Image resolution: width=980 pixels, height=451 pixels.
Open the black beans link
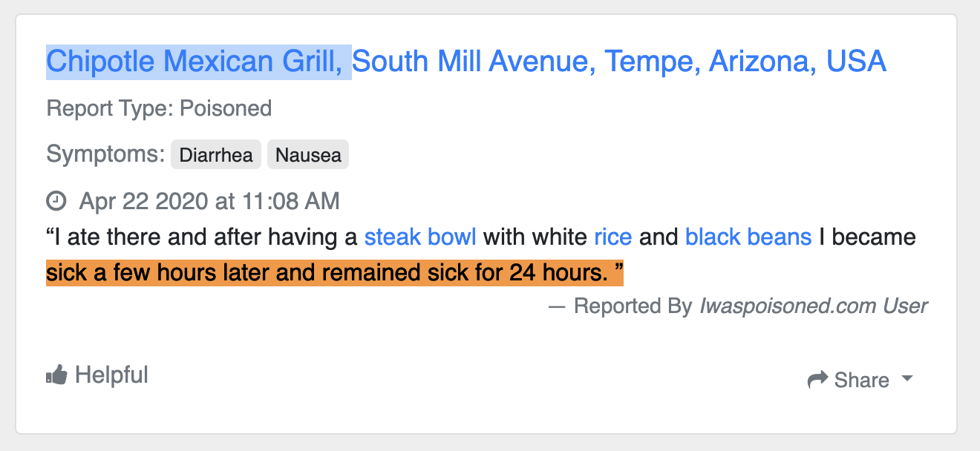tap(748, 237)
